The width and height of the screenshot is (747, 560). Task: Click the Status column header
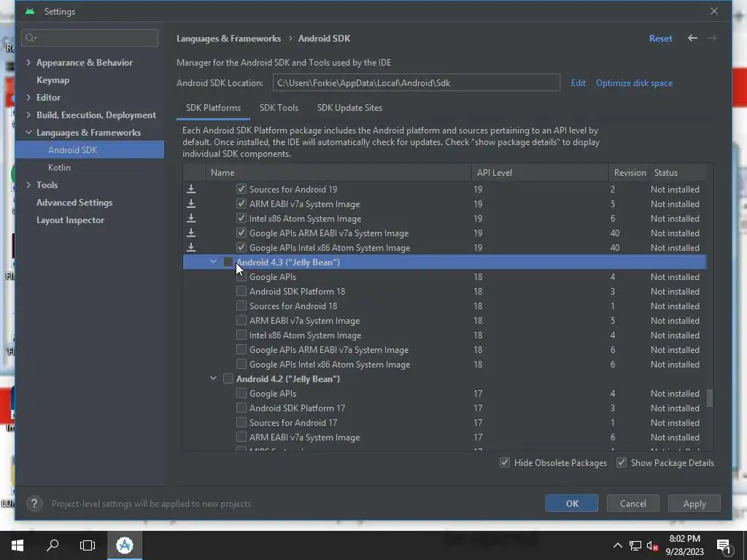pyautogui.click(x=677, y=172)
